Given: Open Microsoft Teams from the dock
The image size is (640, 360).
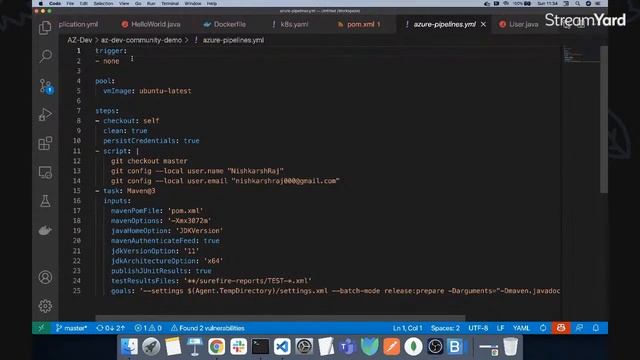Looking at the screenshot, I should coord(347,347).
